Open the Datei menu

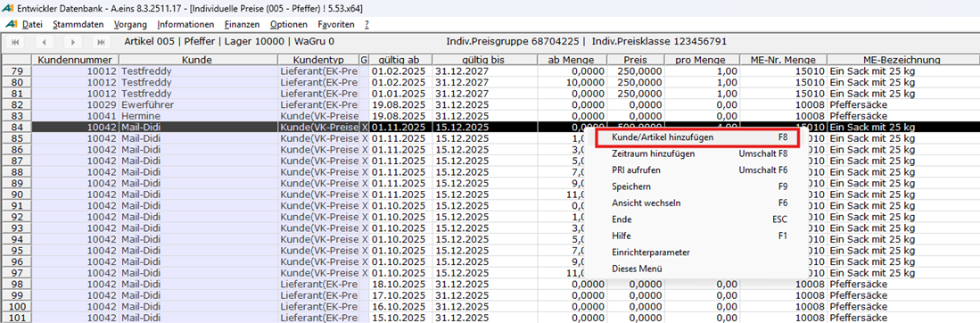[x=32, y=24]
